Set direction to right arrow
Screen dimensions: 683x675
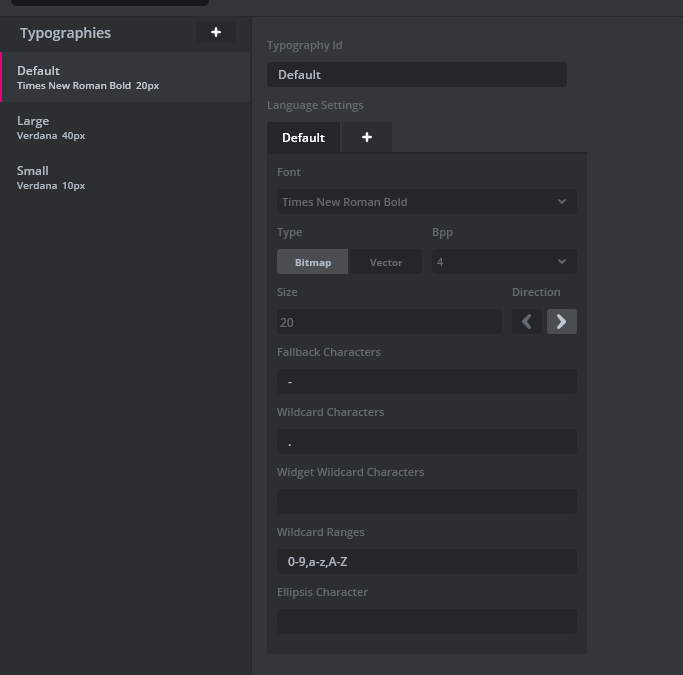(x=561, y=321)
